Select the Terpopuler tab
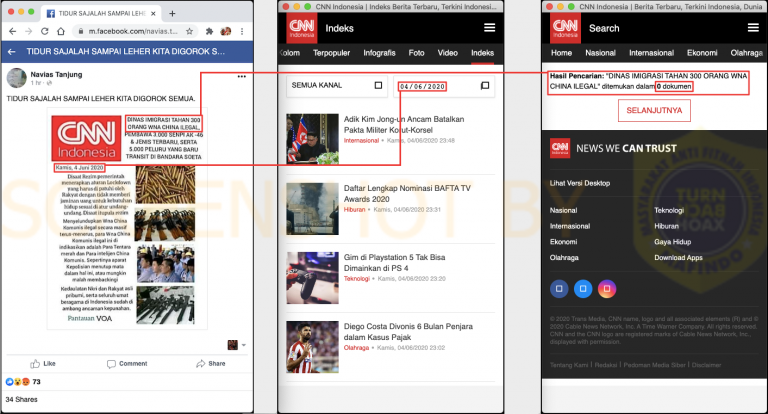This screenshot has width=768, height=414. coord(332,53)
